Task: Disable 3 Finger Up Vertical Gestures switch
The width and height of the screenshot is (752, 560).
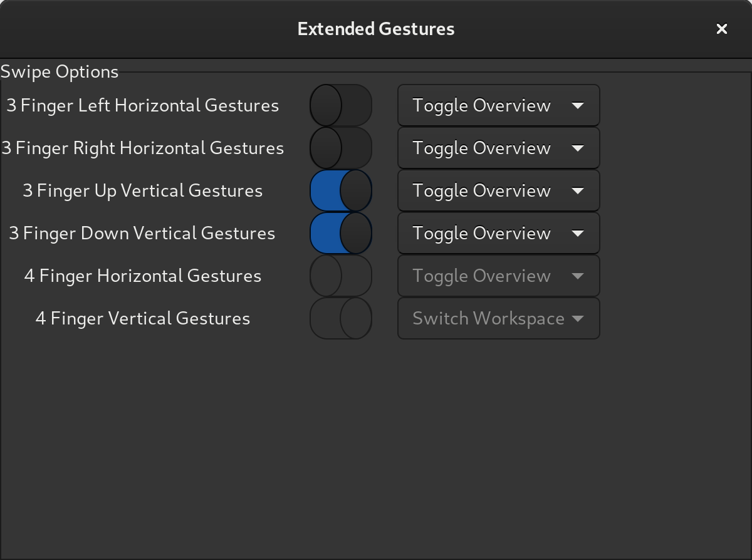Action: click(x=341, y=190)
